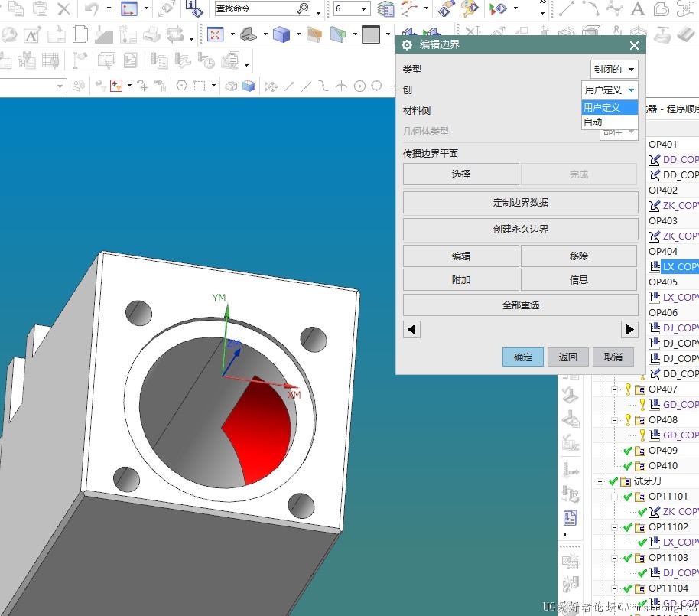
Task: Open the empty selection filter combo box
Action: tap(33, 85)
